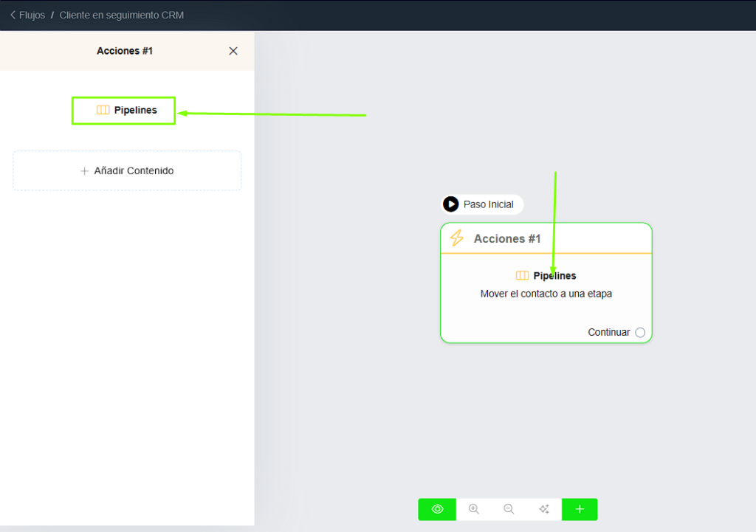Click the Añadir Contenido button

point(126,170)
